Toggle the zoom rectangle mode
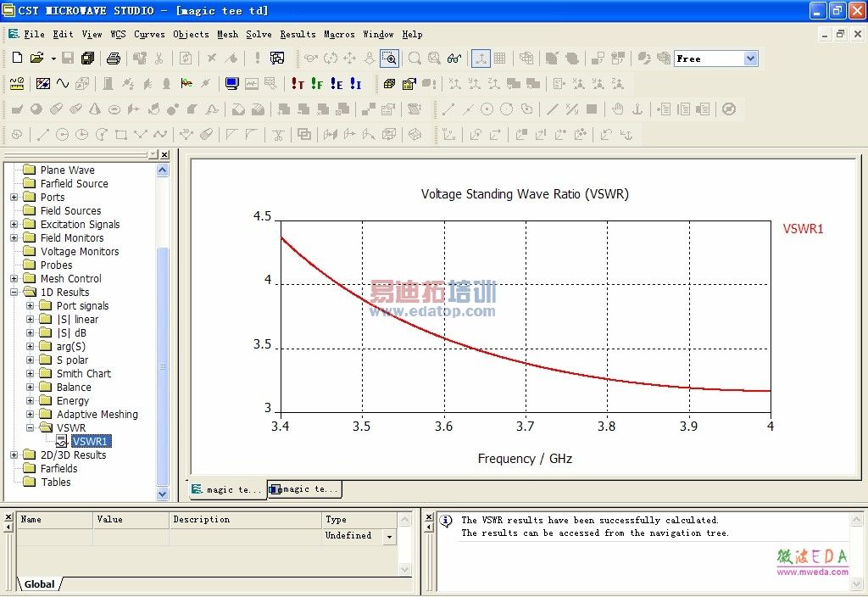Viewport: 868px width, 597px height. click(389, 58)
